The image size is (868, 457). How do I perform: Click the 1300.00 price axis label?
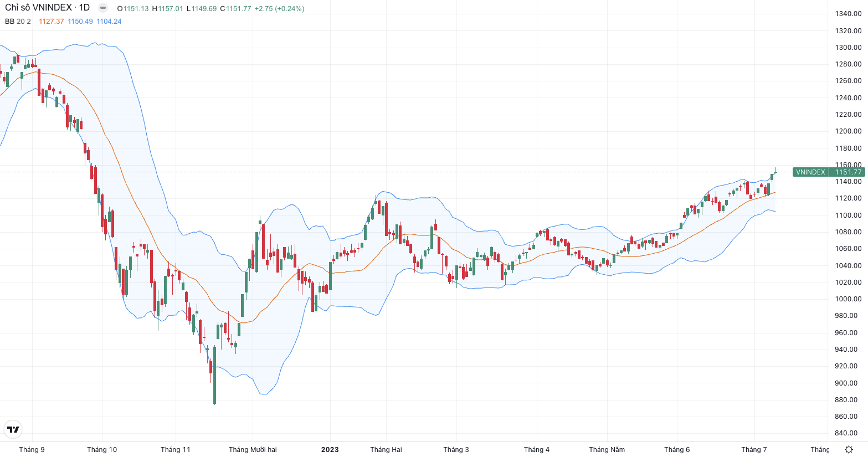[x=848, y=47]
